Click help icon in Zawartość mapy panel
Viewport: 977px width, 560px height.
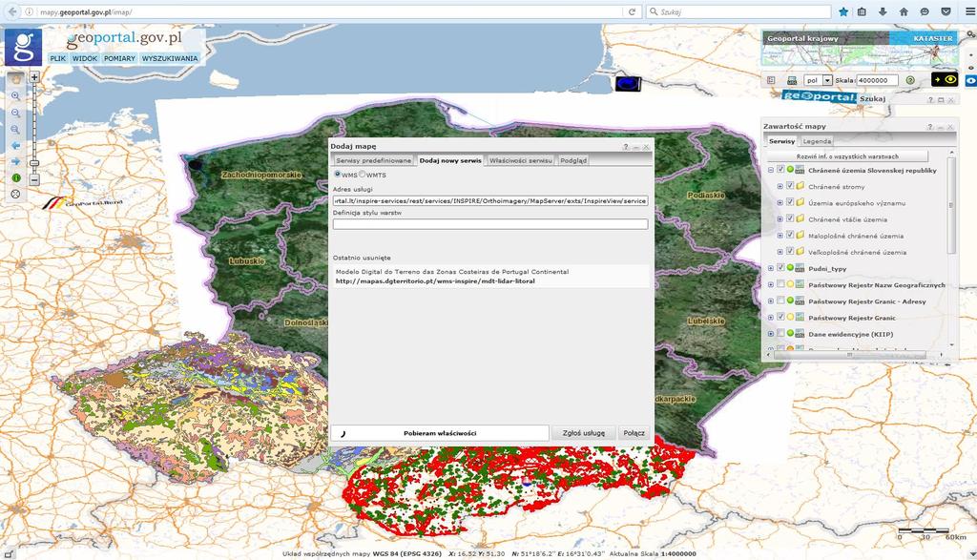point(929,127)
